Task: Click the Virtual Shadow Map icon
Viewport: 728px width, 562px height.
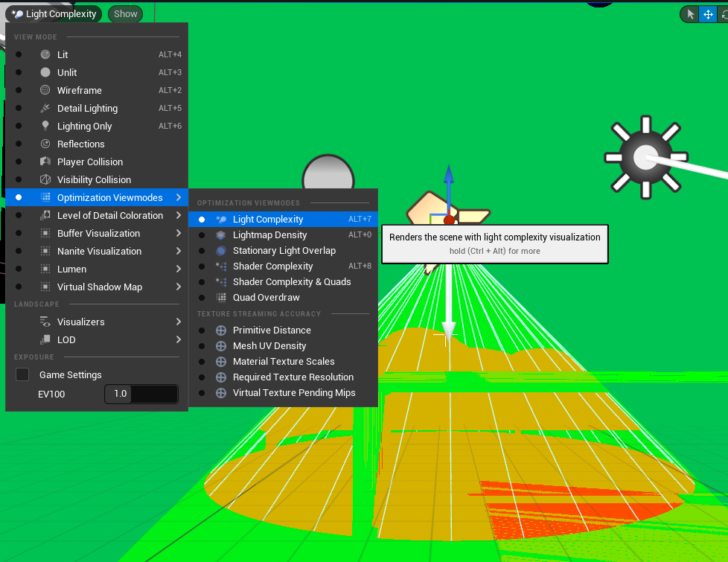Action: [45, 287]
